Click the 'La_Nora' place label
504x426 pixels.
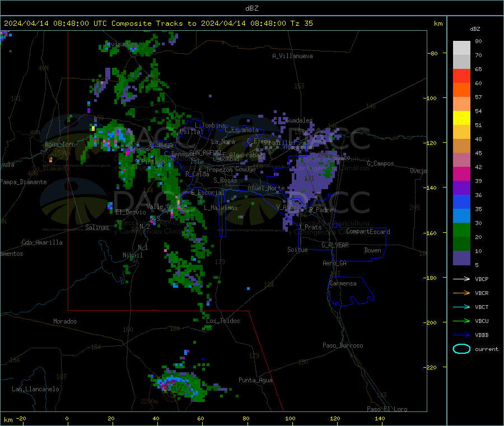tap(223, 142)
